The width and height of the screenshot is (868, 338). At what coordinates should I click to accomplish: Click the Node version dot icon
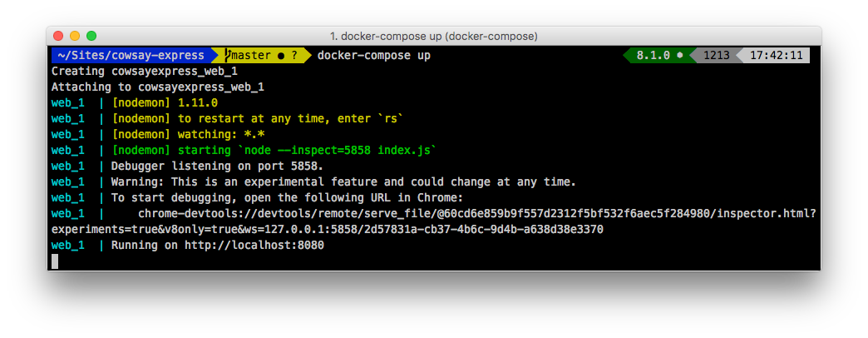pyautogui.click(x=679, y=56)
